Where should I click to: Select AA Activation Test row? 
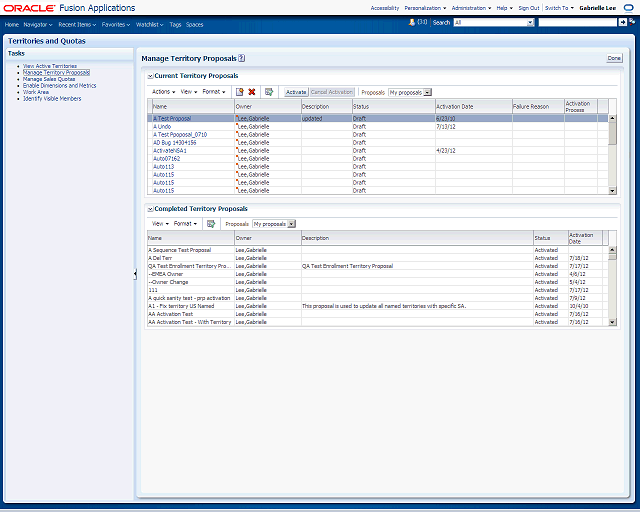click(378, 314)
